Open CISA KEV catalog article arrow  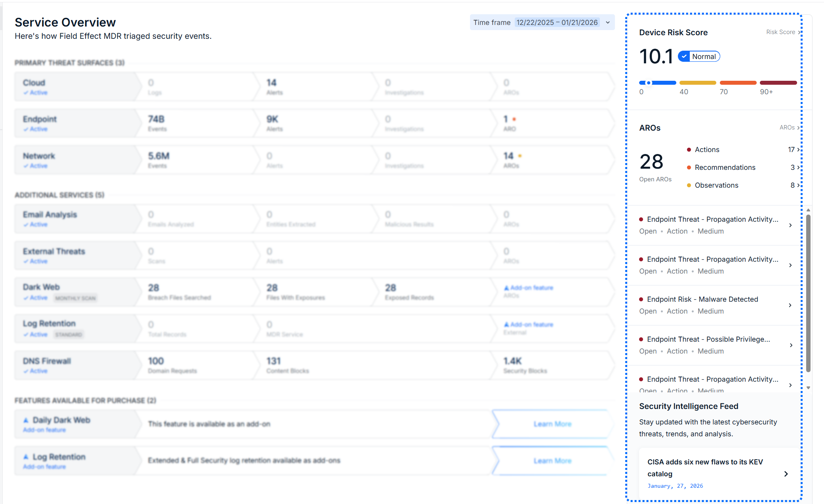click(786, 474)
